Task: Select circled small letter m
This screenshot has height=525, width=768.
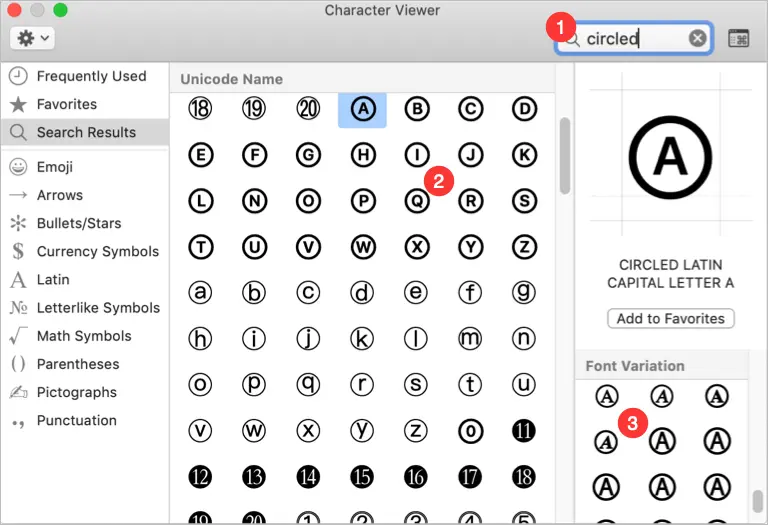Action: (x=470, y=338)
